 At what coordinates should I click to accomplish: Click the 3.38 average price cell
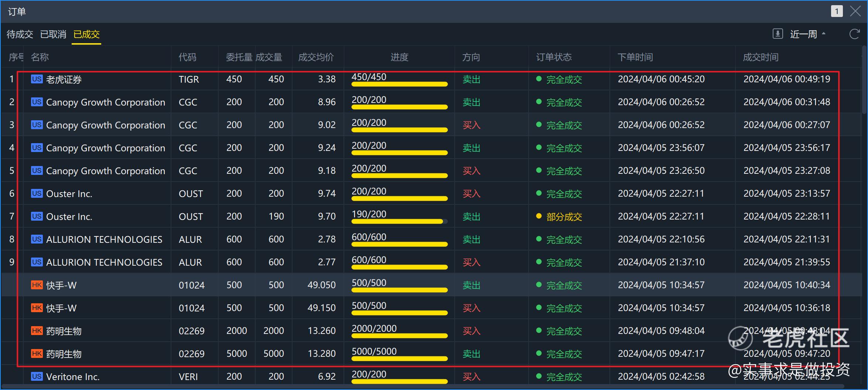click(x=327, y=79)
